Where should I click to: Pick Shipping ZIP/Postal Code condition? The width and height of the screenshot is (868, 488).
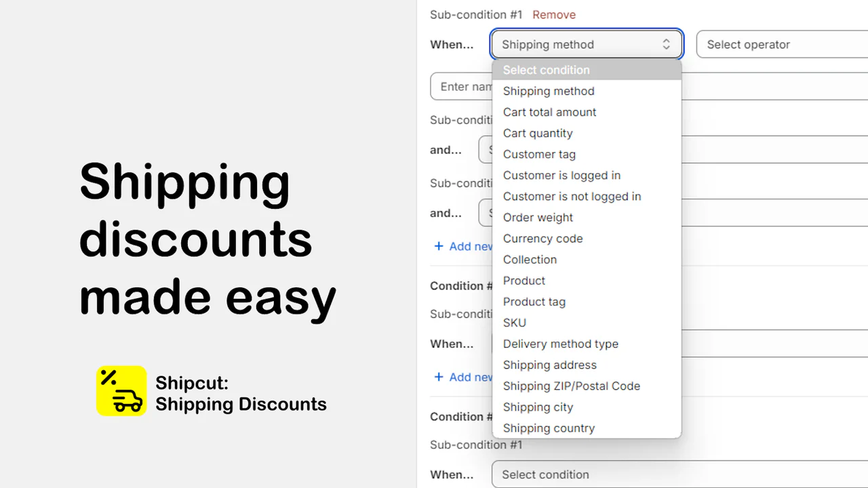coord(571,386)
